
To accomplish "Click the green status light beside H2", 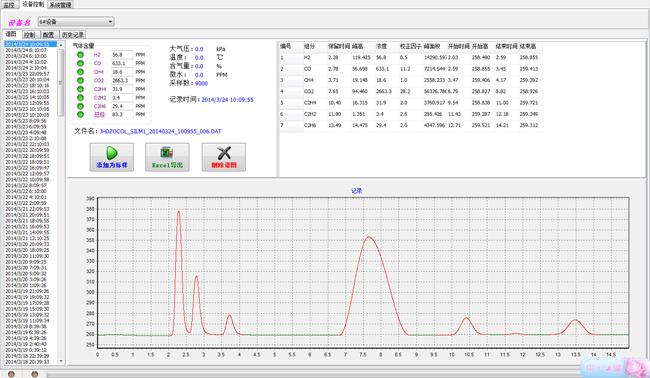I will tap(80, 55).
